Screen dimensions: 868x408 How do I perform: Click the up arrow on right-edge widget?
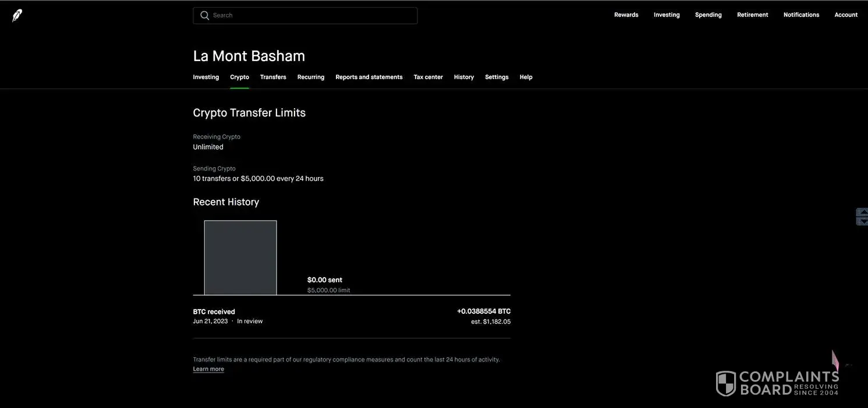point(862,212)
